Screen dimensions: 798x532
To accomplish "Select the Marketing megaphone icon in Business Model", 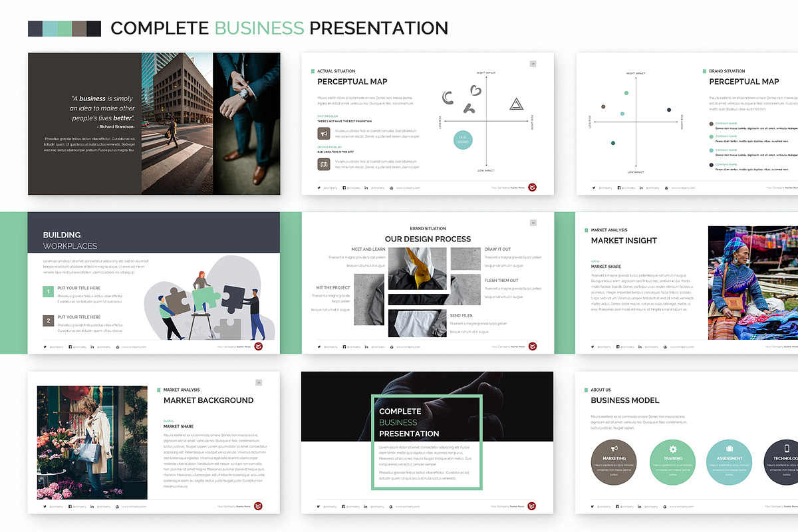I will [x=614, y=449].
